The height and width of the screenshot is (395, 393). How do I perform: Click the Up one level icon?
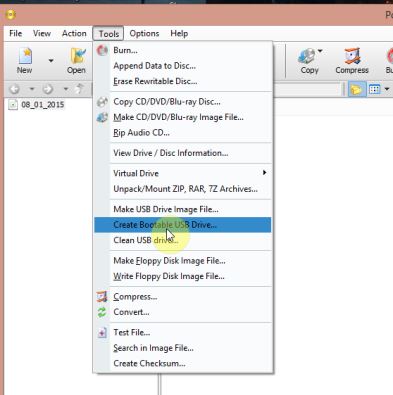point(80,89)
